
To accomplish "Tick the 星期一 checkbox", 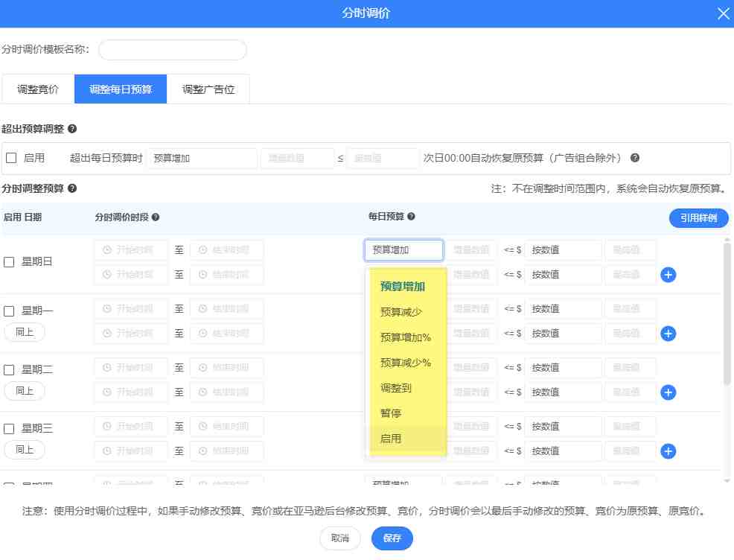I will [x=9, y=311].
